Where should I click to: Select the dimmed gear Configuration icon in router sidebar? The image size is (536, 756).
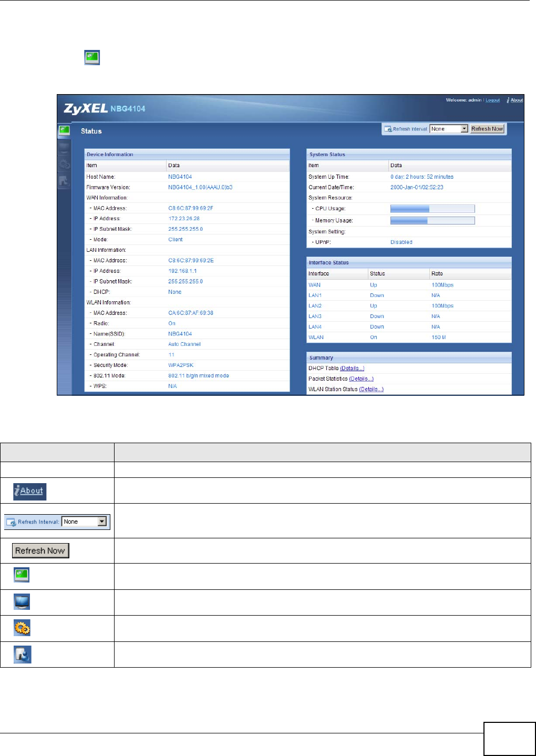tap(64, 164)
